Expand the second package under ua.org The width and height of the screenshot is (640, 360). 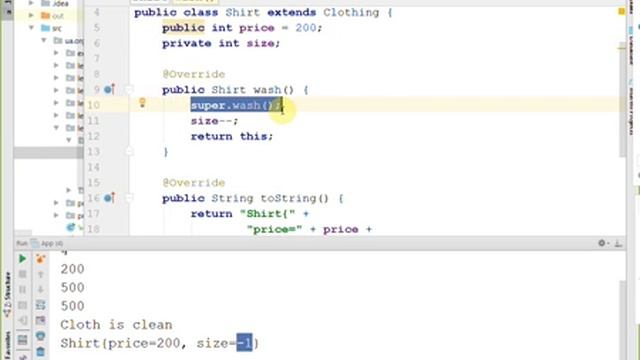click(56, 65)
